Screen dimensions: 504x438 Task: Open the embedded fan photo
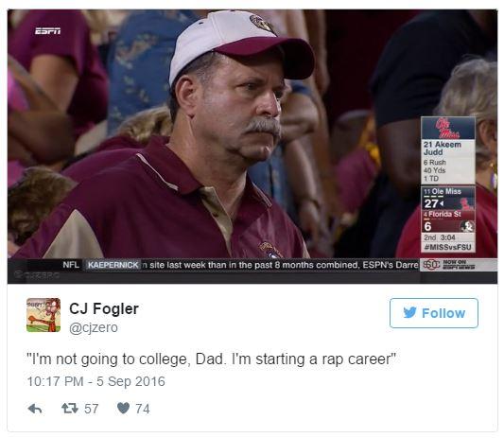click(x=252, y=147)
